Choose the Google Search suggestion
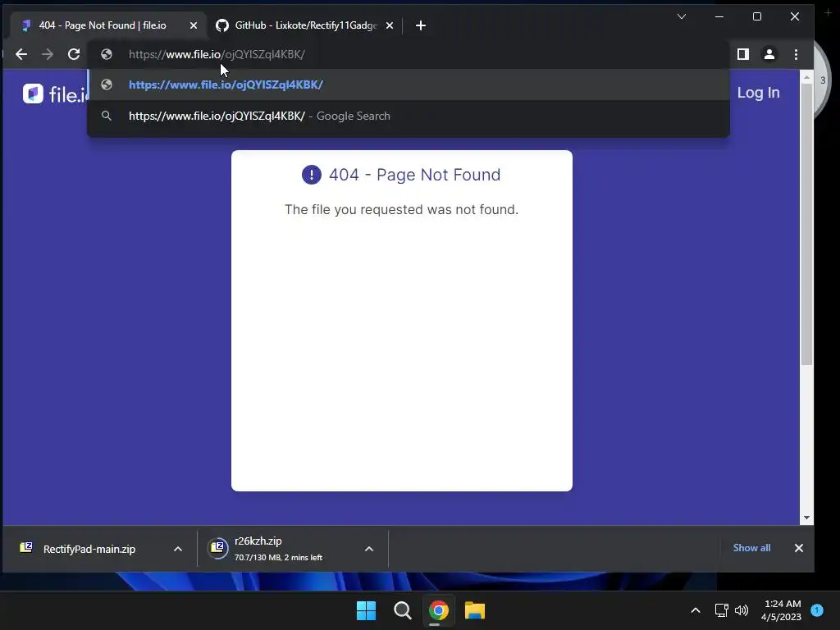 point(409,116)
